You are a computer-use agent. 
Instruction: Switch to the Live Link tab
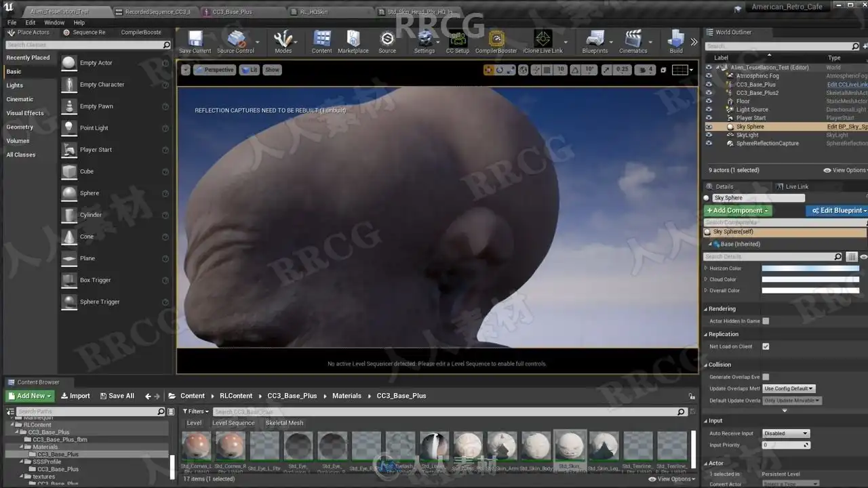pyautogui.click(x=796, y=186)
